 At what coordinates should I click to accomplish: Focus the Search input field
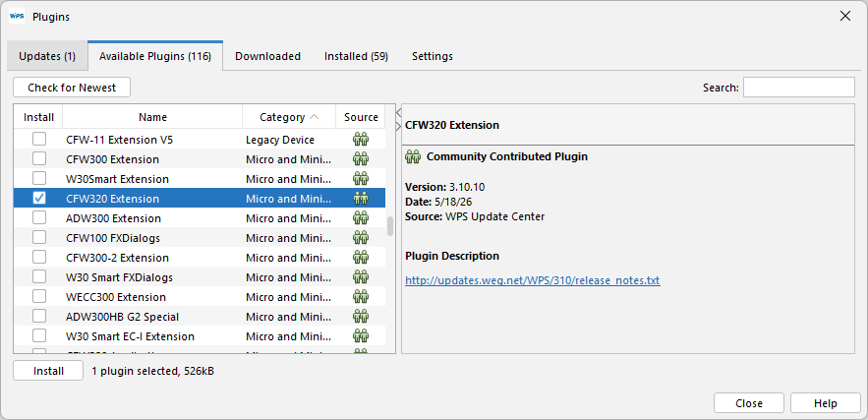pos(799,88)
